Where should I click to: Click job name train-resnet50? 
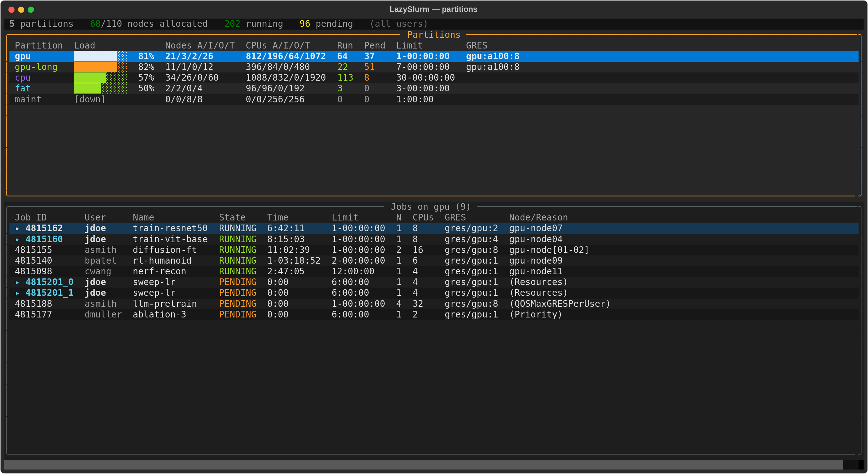pyautogui.click(x=170, y=229)
